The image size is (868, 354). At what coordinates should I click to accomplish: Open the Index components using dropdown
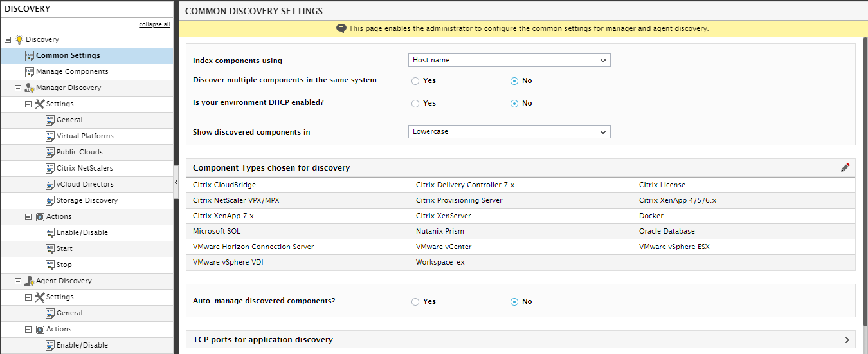pyautogui.click(x=509, y=60)
